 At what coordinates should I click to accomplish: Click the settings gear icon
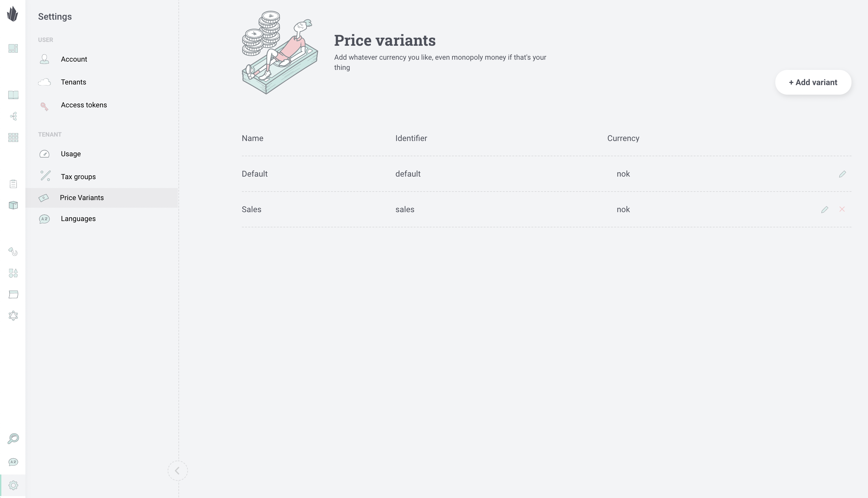coord(13,485)
